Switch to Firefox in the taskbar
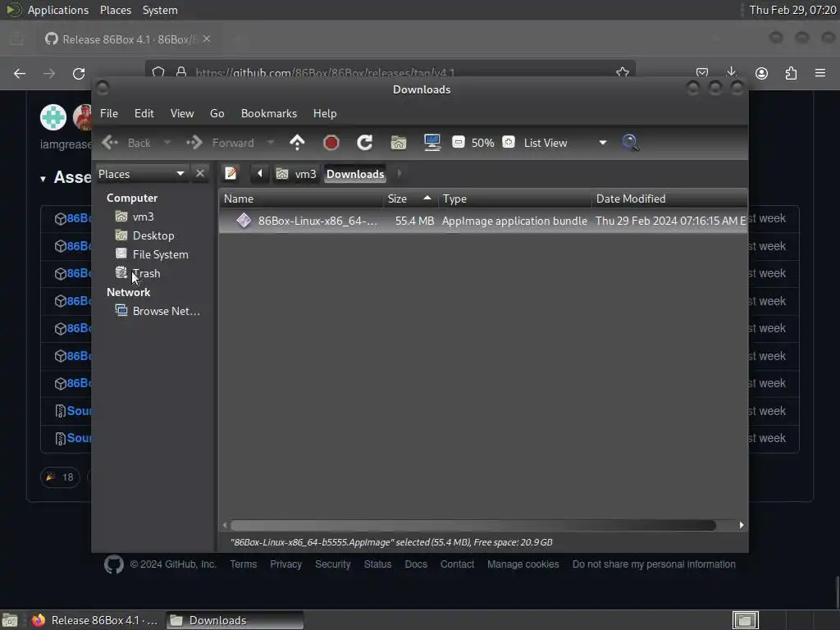This screenshot has width=840, height=630. click(95, 620)
